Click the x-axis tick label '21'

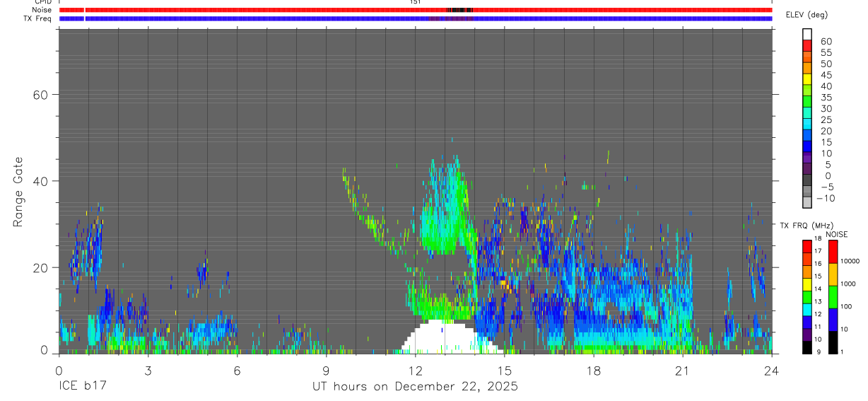682,371
